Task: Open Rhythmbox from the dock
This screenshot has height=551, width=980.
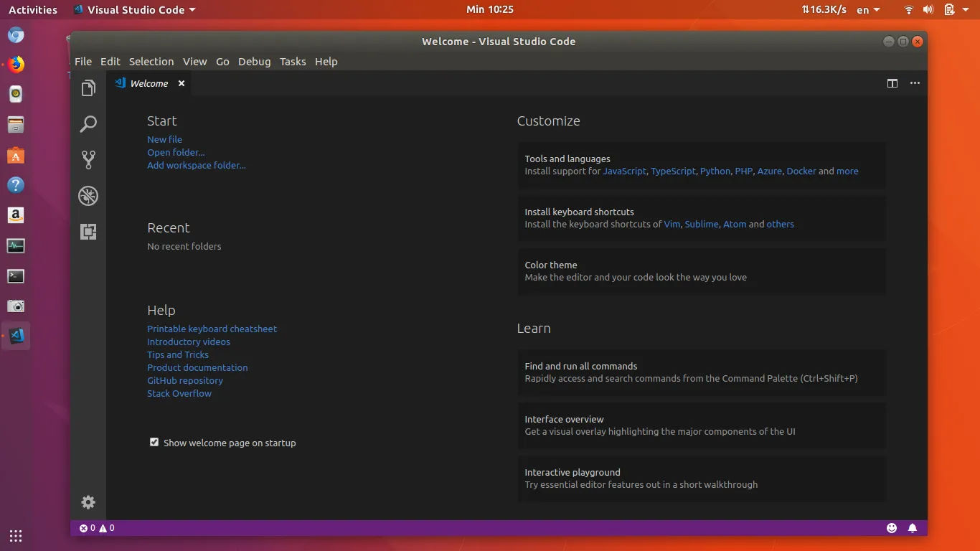Action: pos(16,94)
